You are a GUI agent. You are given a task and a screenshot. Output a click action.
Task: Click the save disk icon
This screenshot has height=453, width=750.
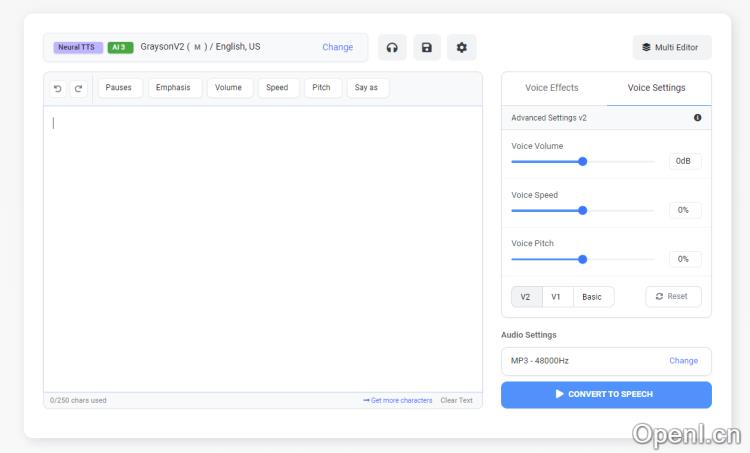point(427,47)
